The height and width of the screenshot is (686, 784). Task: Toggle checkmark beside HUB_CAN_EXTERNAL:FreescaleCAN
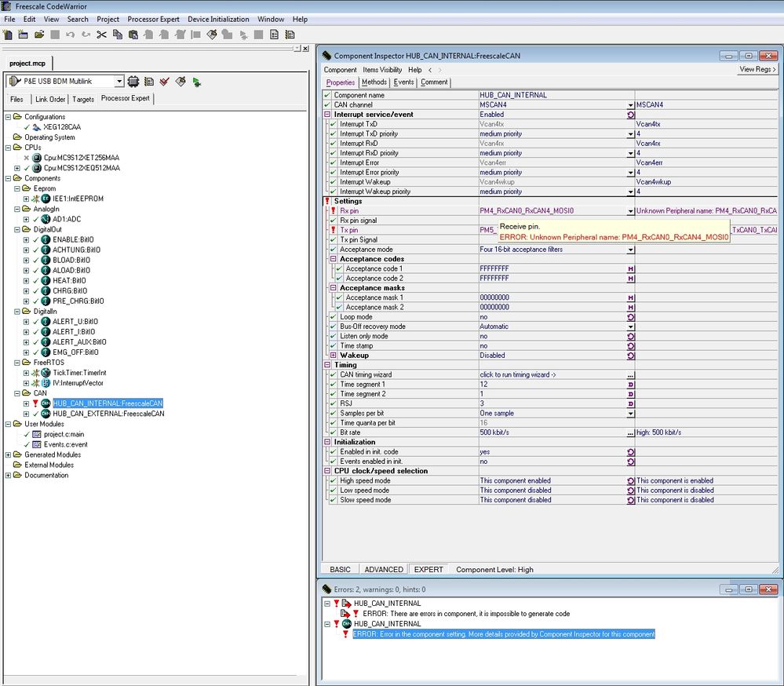(36, 414)
